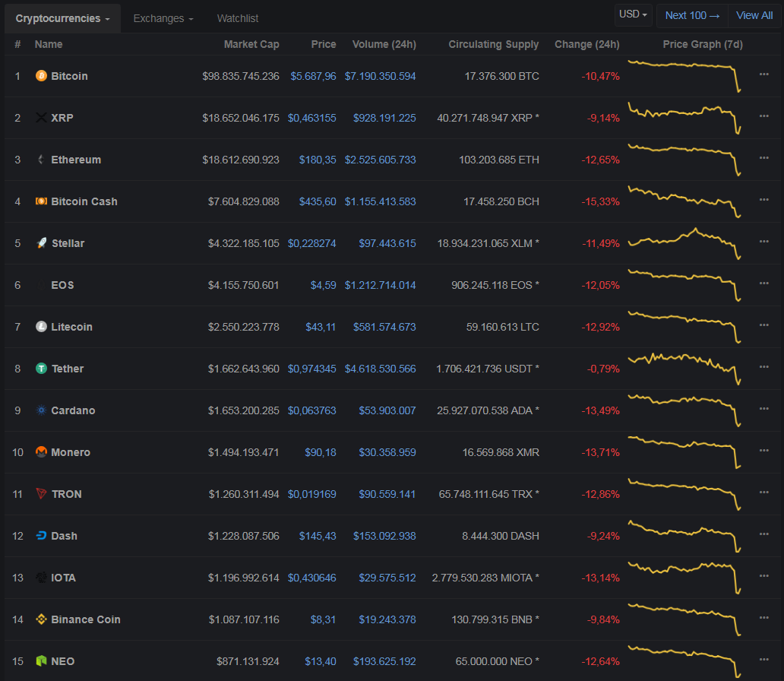This screenshot has width=784, height=681.
Task: Click the Monero logo icon
Action: click(42, 452)
